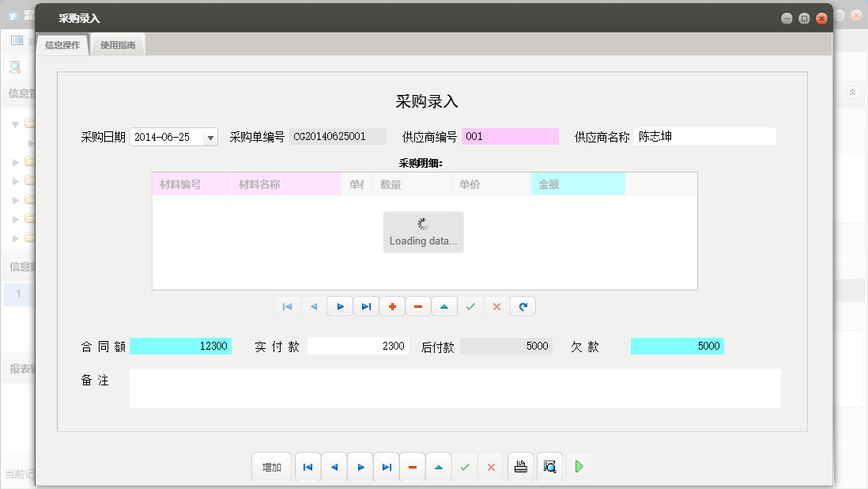The image size is (868, 489).
Task: Jump to last record with skip-end icon
Action: pyautogui.click(x=386, y=467)
